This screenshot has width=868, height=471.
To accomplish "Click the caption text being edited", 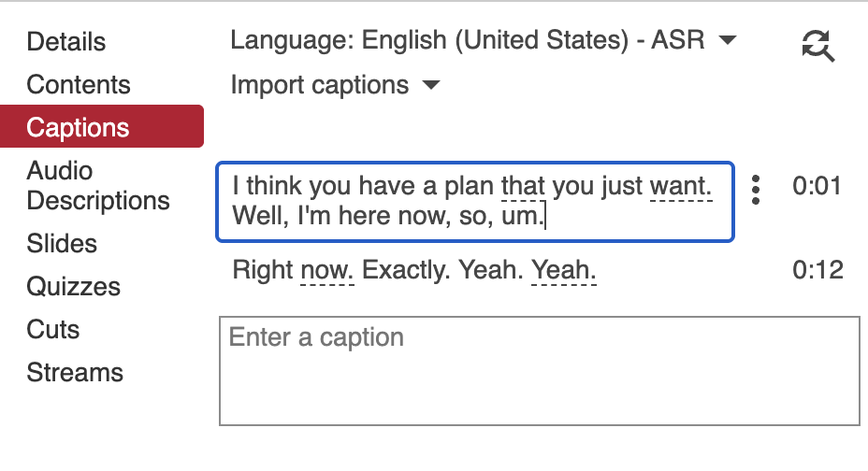I will coord(474,202).
